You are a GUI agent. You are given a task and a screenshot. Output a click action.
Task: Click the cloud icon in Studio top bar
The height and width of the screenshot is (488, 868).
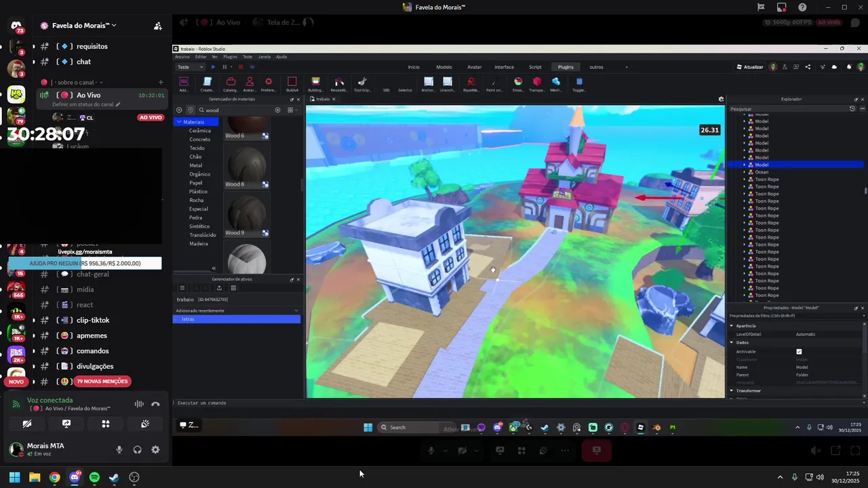834,67
